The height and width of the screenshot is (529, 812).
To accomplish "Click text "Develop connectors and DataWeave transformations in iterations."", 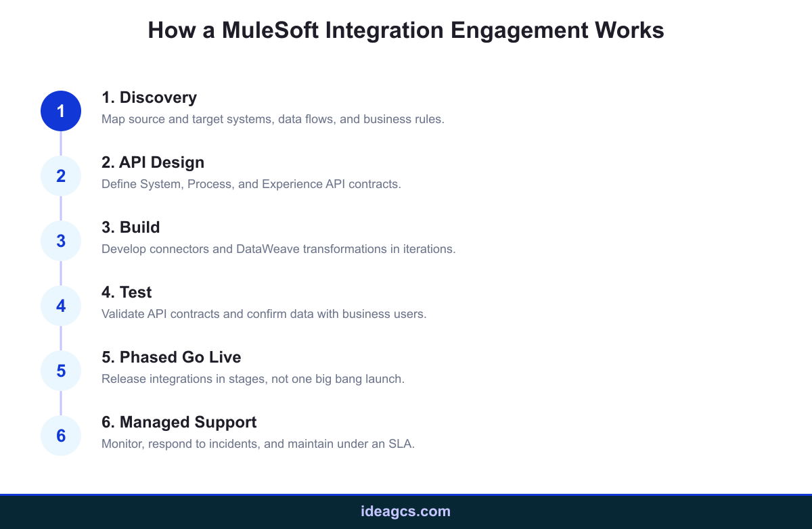I will coord(279,249).
